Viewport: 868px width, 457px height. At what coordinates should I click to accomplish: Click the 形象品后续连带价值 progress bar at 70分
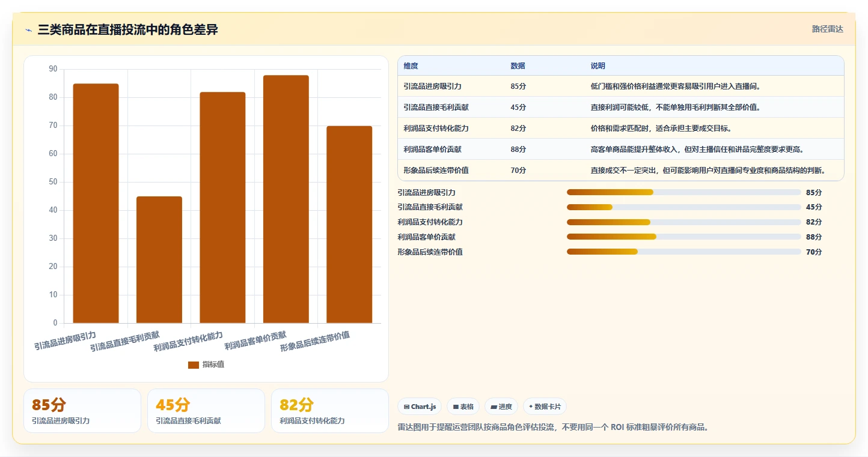click(684, 252)
